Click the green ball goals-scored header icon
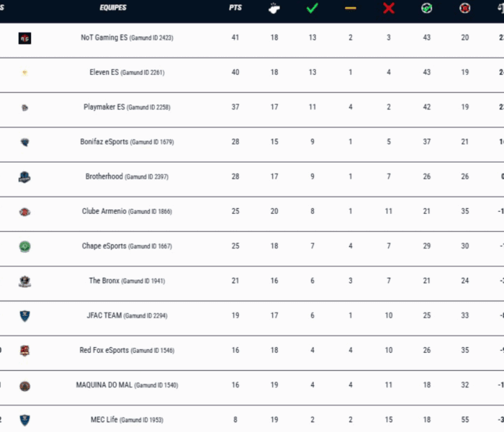This screenshot has height=432, width=504. 427,8
